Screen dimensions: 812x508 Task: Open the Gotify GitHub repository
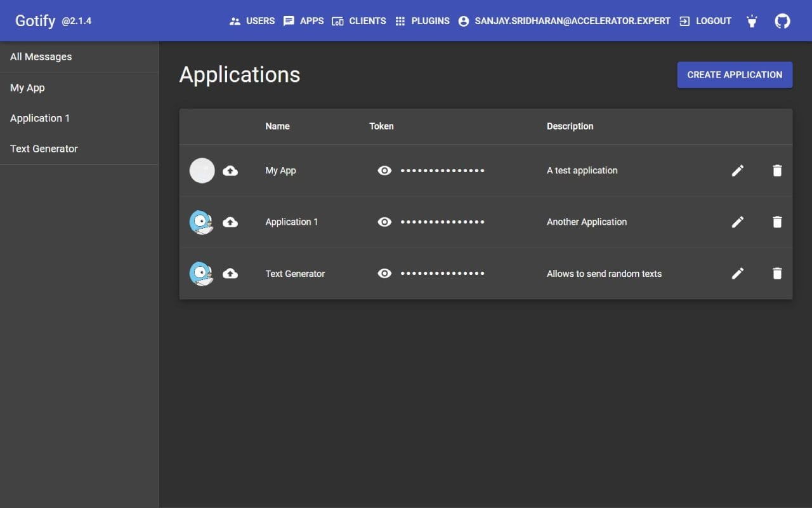coord(782,20)
